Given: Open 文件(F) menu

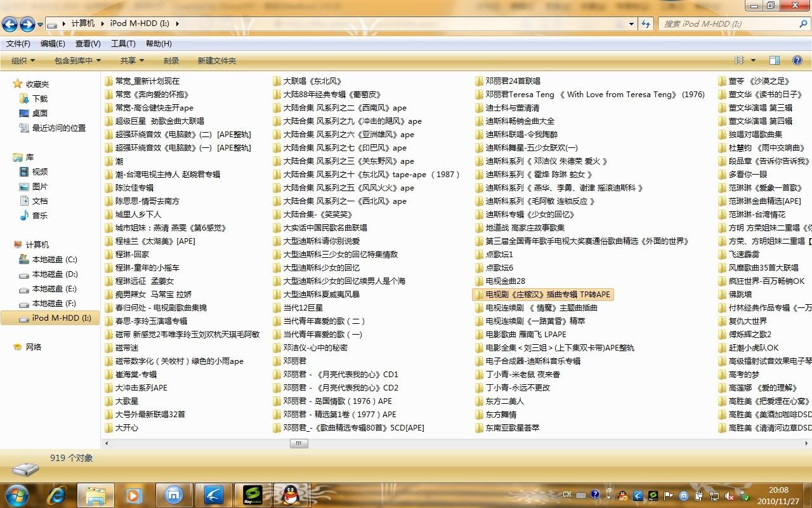Looking at the screenshot, I should tap(18, 43).
